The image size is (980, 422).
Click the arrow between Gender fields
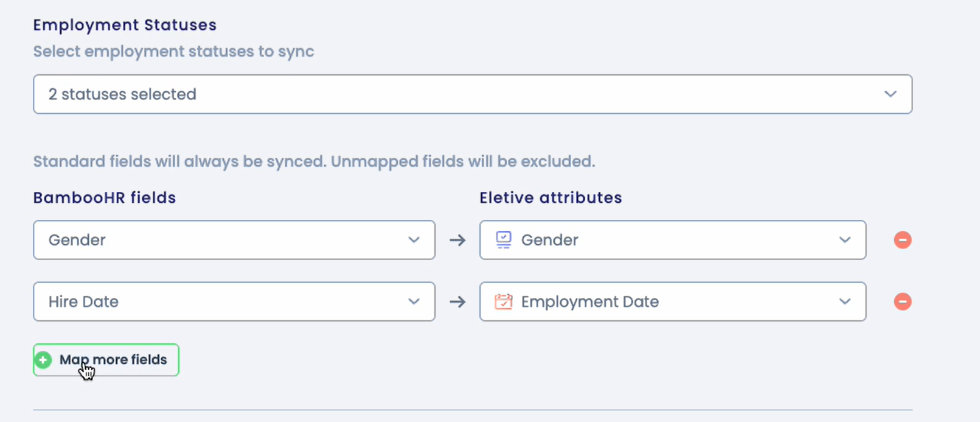point(457,241)
